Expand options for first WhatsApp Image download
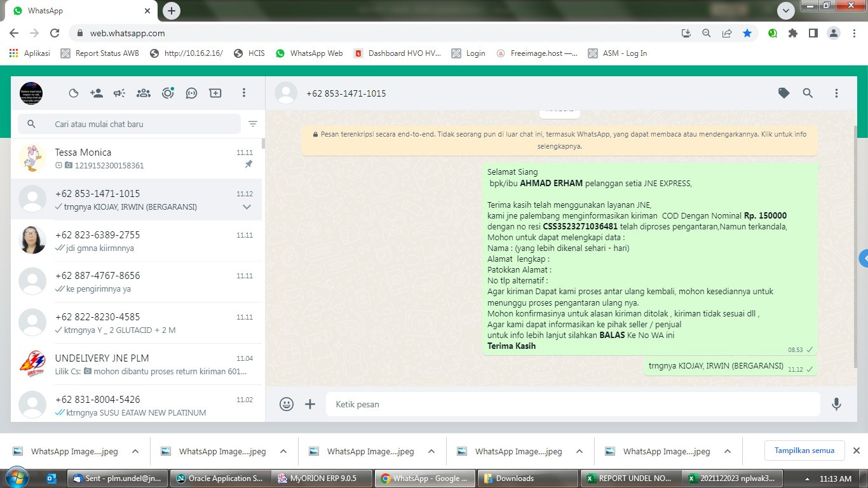Viewport: 868px width, 488px height. (135, 451)
